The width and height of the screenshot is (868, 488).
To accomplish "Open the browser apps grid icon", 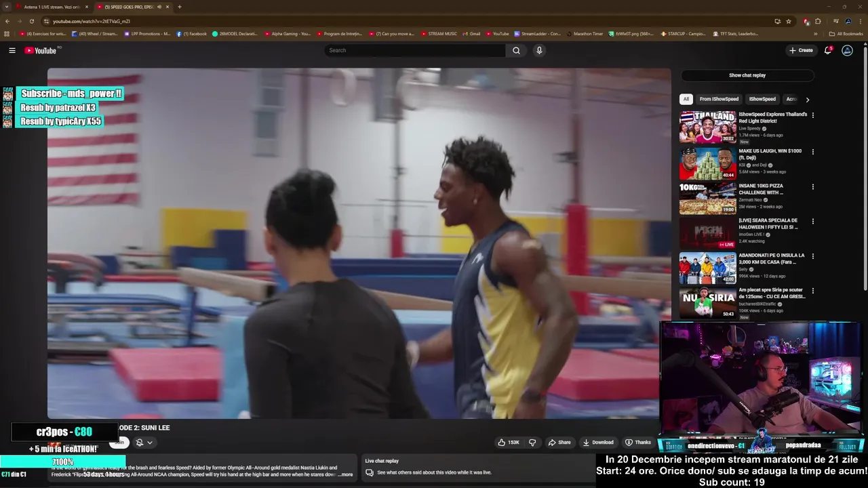I will pos(7,33).
